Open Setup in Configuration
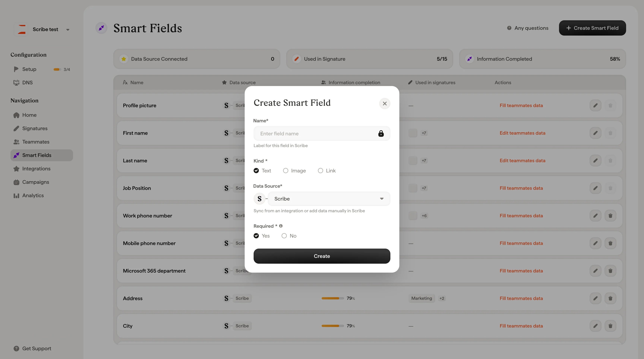644x359 pixels. (29, 69)
